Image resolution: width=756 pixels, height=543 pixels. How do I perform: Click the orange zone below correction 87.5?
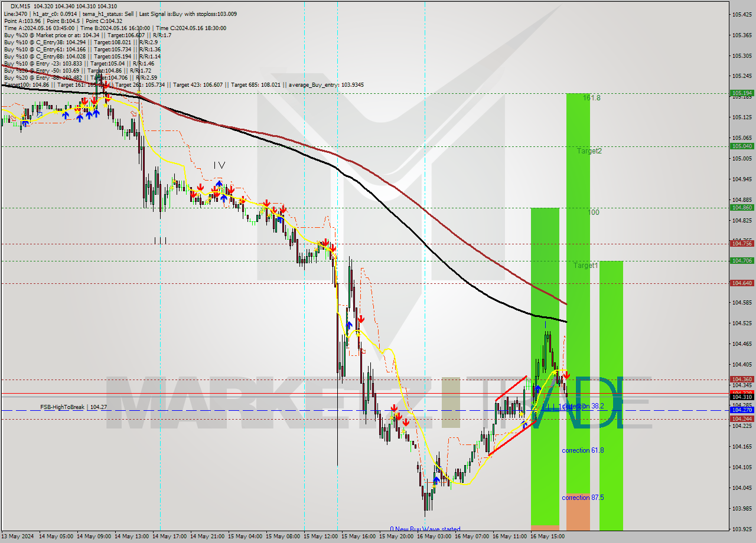coord(578,512)
